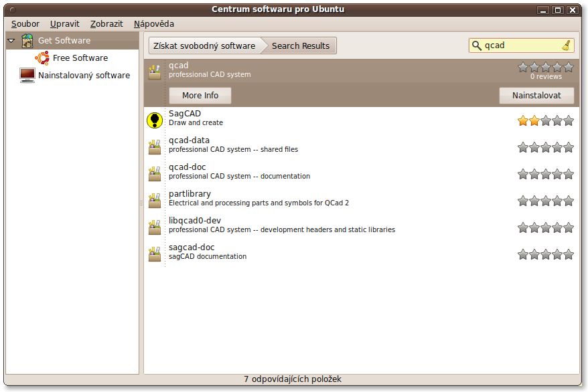
Task: Click into the search field containing qcad
Action: [522, 45]
